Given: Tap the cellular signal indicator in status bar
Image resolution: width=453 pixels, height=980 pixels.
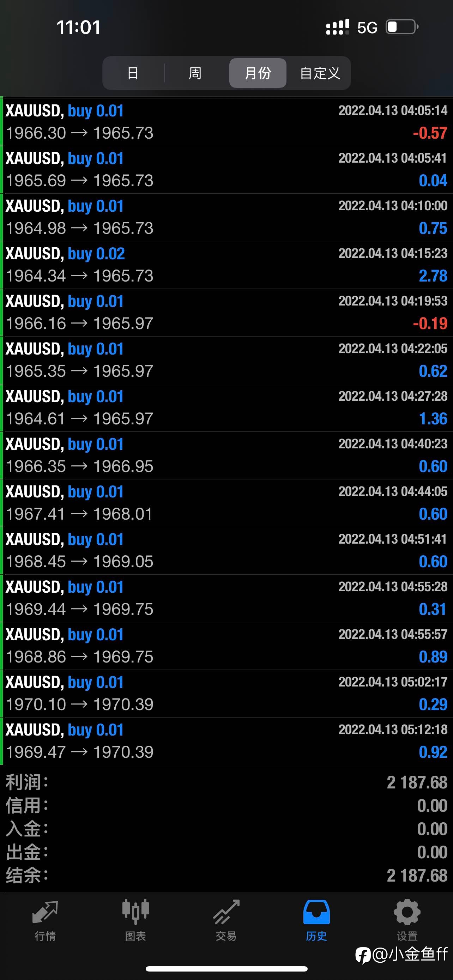Looking at the screenshot, I should point(337,28).
